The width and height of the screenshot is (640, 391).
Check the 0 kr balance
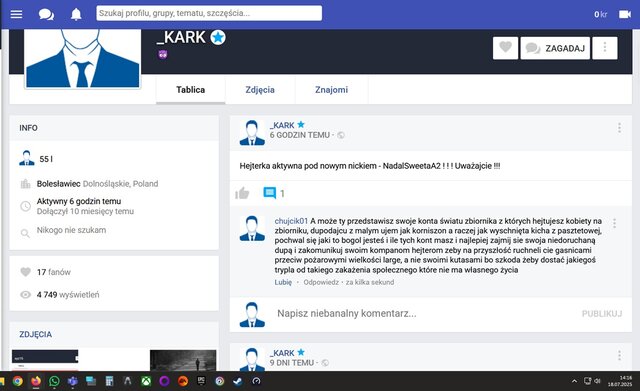tap(600, 14)
